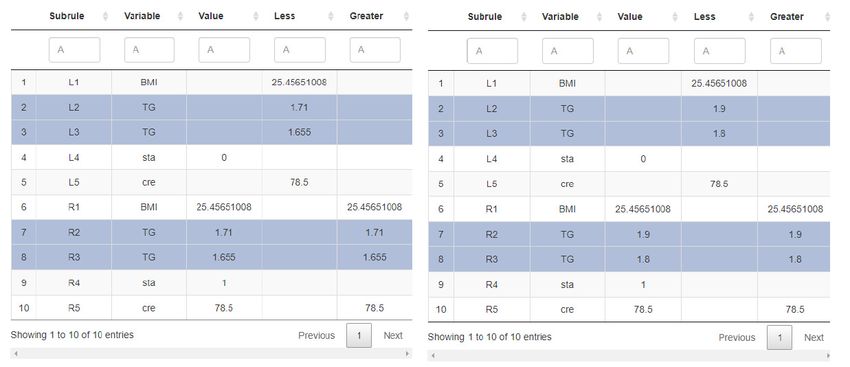Click left arrow of right horizontal scrollbar
This screenshot has width=850, height=367.
coord(432,356)
